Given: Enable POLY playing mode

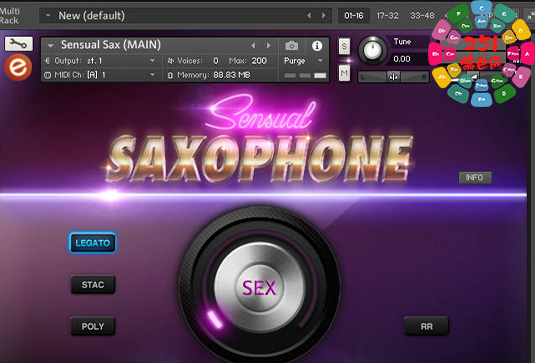Looking at the screenshot, I should [93, 326].
